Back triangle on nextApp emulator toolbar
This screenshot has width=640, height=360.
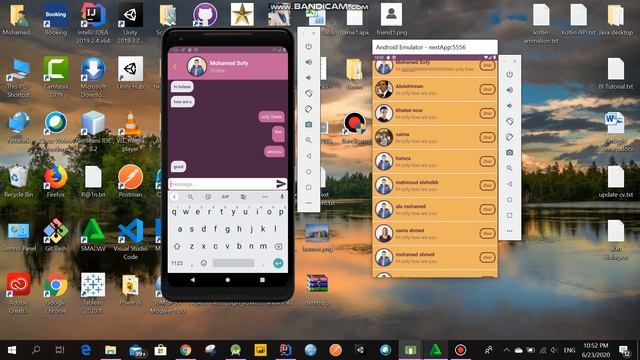509,184
